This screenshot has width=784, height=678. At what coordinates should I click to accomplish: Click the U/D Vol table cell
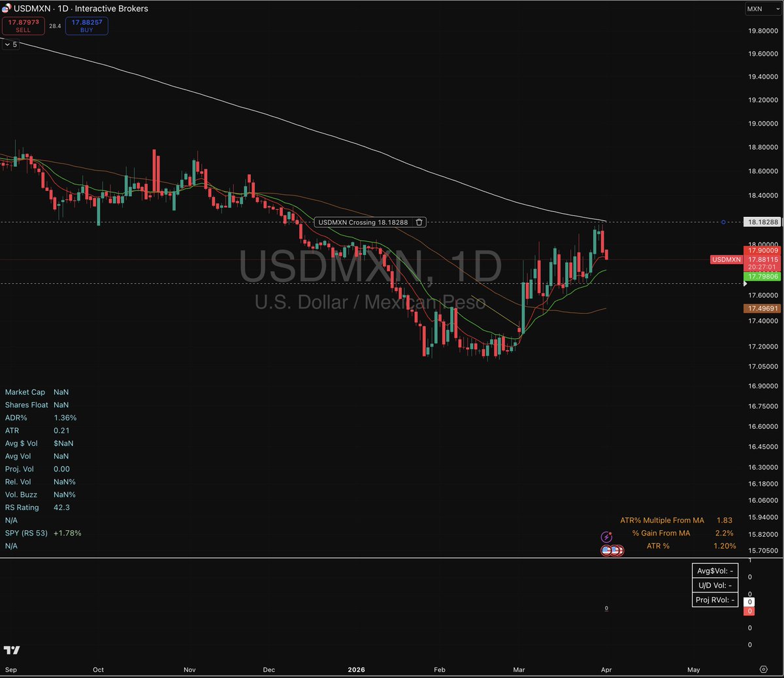[x=715, y=585]
